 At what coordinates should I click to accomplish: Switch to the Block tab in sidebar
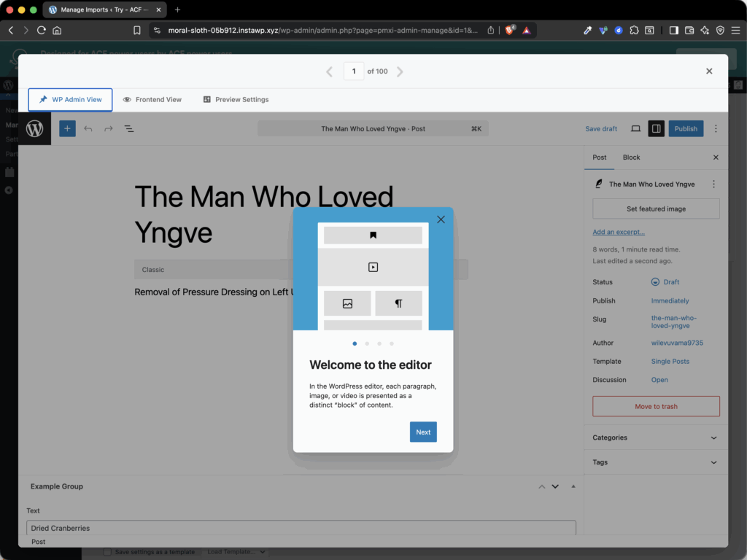631,157
